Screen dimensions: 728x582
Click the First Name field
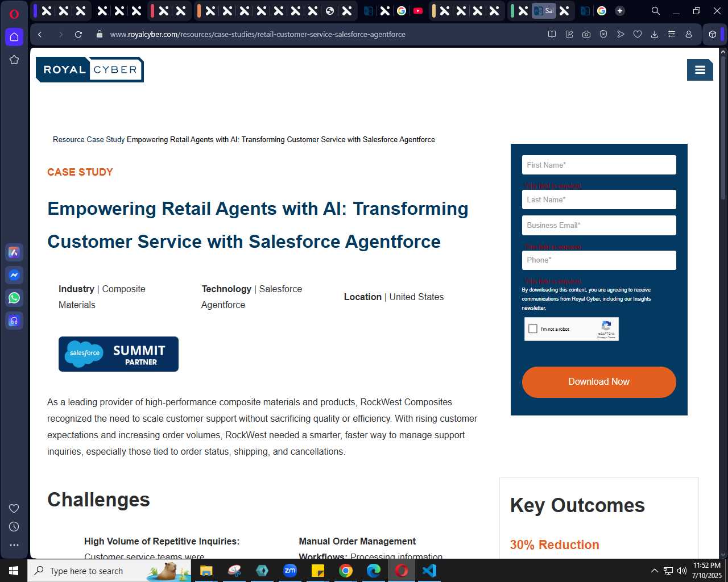(x=599, y=165)
